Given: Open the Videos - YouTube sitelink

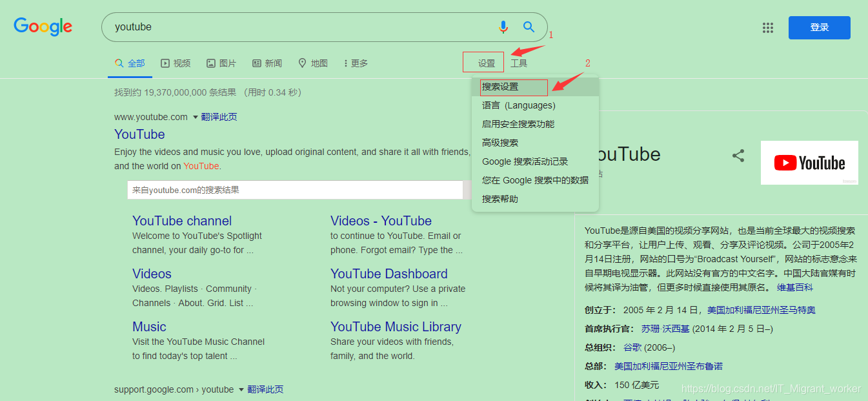Looking at the screenshot, I should tap(381, 221).
